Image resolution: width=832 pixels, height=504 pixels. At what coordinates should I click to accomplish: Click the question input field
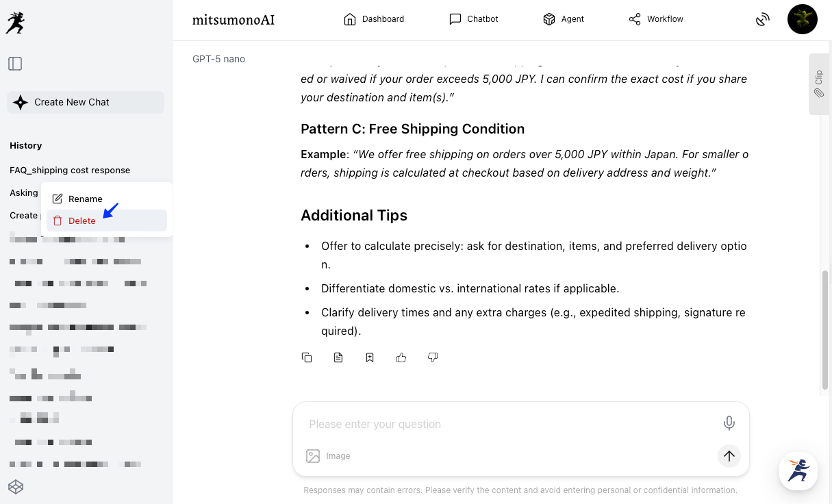pyautogui.click(x=507, y=424)
